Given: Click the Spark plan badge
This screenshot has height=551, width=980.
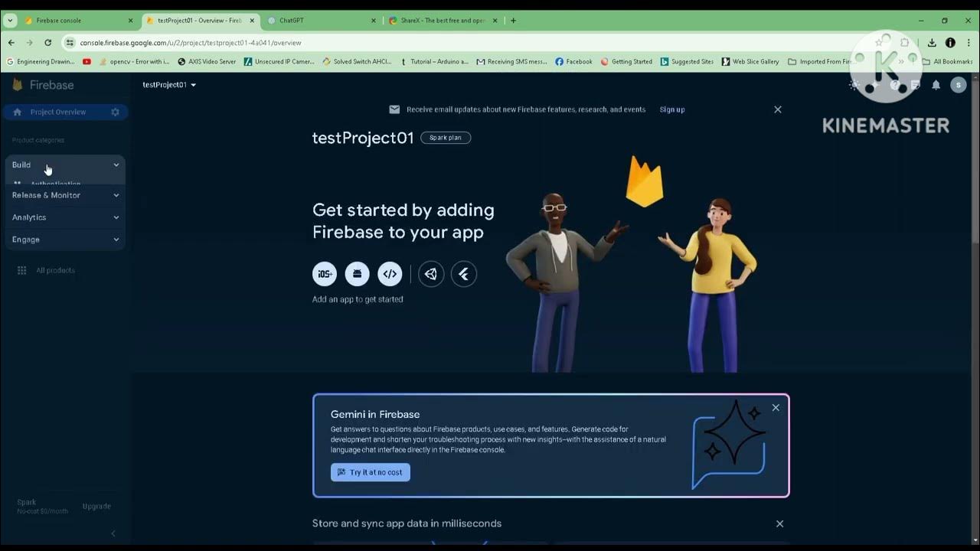Looking at the screenshot, I should pos(446,138).
